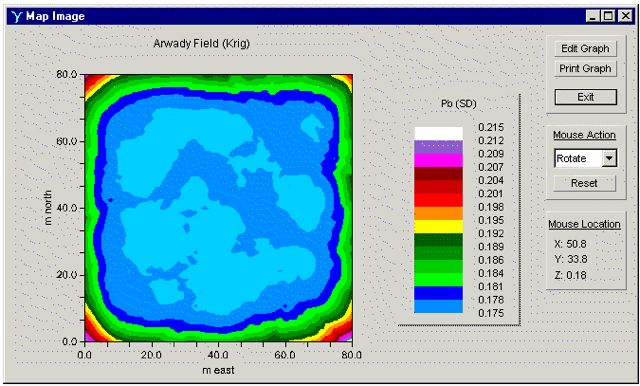This screenshot has width=640, height=386.
Task: Close the window with the X button
Action: [625, 16]
